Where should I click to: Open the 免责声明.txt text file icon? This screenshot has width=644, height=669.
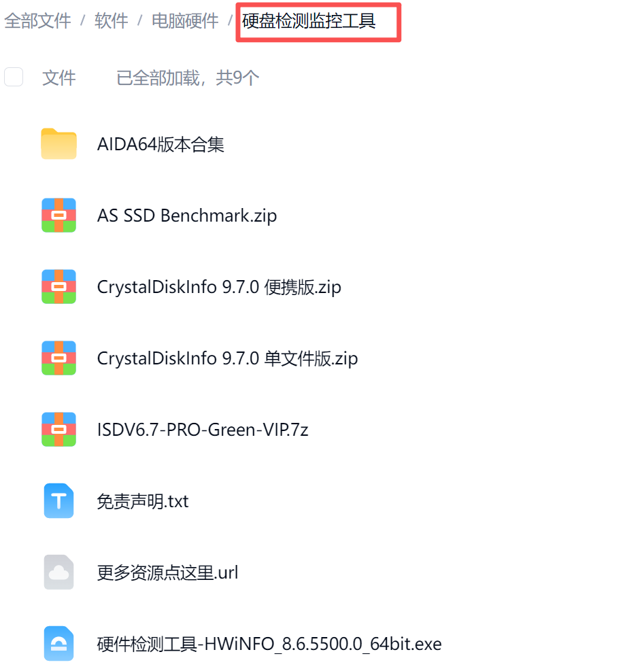click(x=59, y=500)
